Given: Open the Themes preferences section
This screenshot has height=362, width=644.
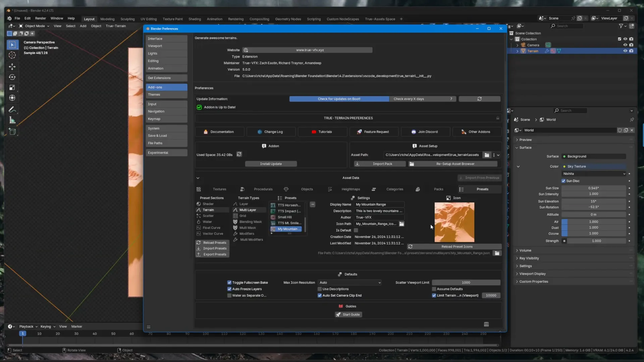Looking at the screenshot, I should pos(166,95).
